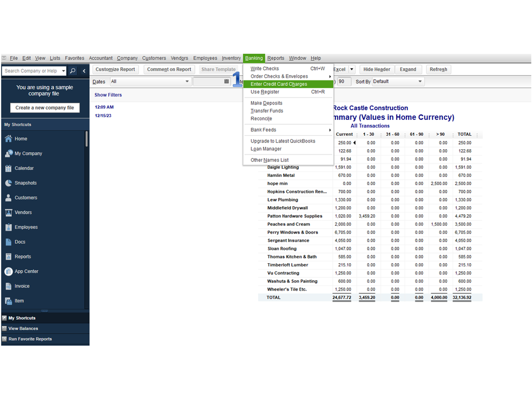Click the search magnifier icon
This screenshot has width=532, height=399.
click(x=72, y=70)
